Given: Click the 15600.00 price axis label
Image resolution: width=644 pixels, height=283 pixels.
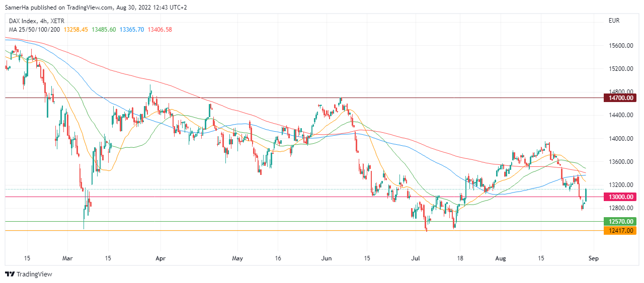Looking at the screenshot, I should pos(620,46).
